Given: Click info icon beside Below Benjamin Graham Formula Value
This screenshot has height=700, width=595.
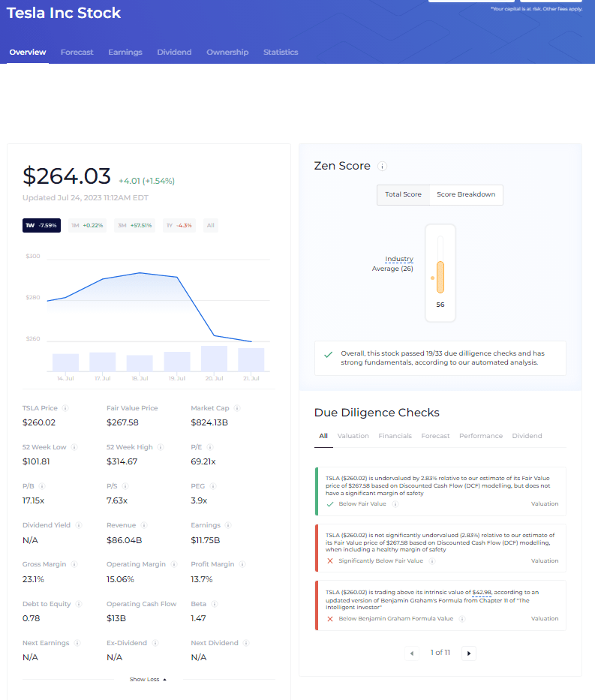Looking at the screenshot, I should pos(462,619).
